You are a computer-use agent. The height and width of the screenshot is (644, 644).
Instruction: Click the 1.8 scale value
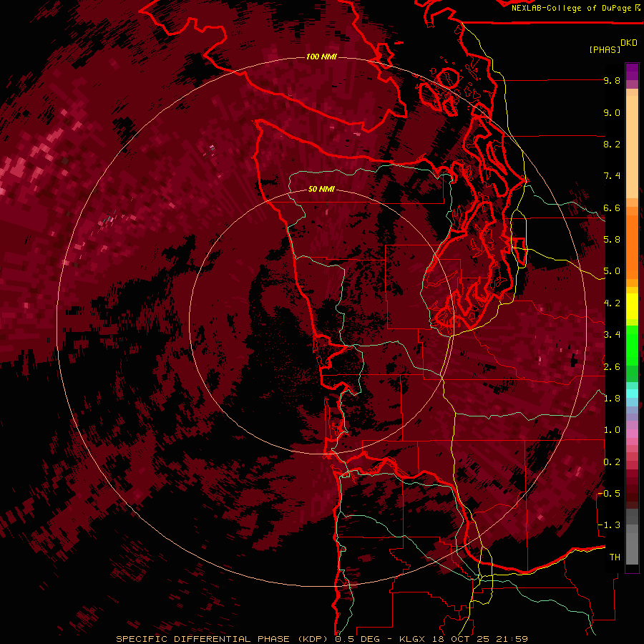click(x=612, y=399)
